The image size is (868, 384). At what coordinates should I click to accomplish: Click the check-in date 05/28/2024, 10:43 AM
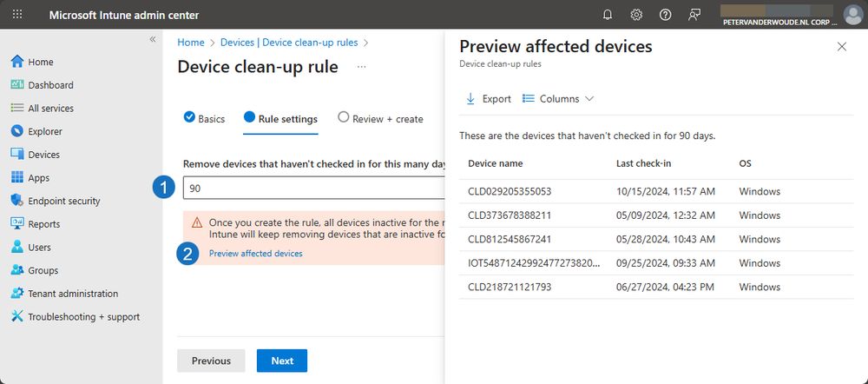click(x=666, y=240)
